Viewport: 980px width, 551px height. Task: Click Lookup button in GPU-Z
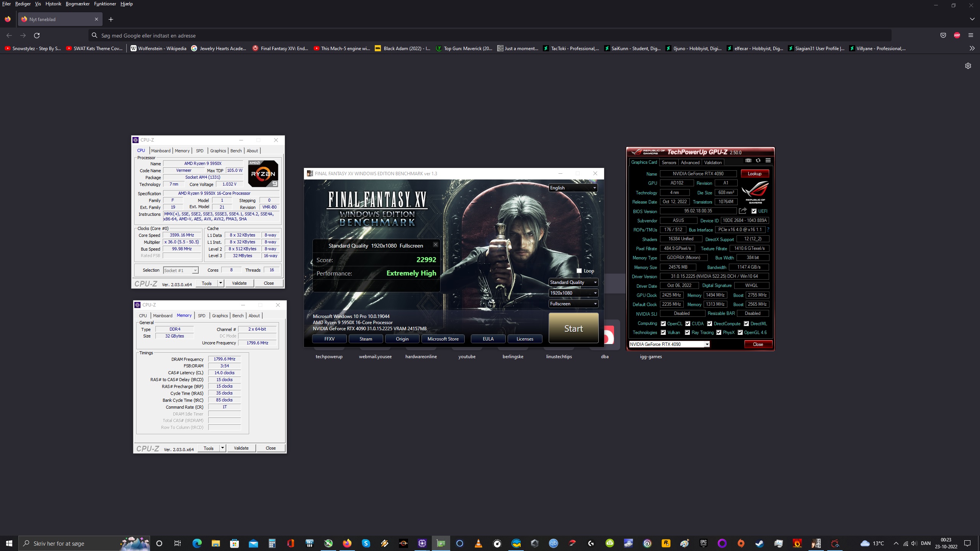(755, 174)
